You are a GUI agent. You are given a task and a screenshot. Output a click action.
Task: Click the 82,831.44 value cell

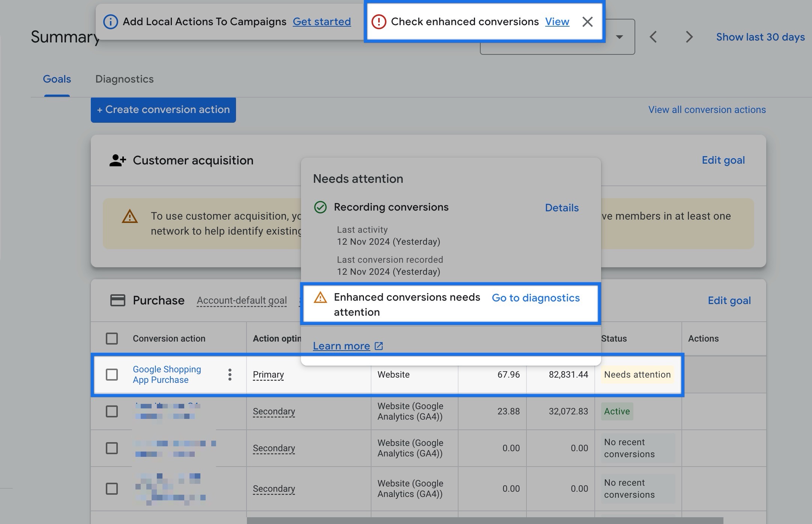click(568, 375)
